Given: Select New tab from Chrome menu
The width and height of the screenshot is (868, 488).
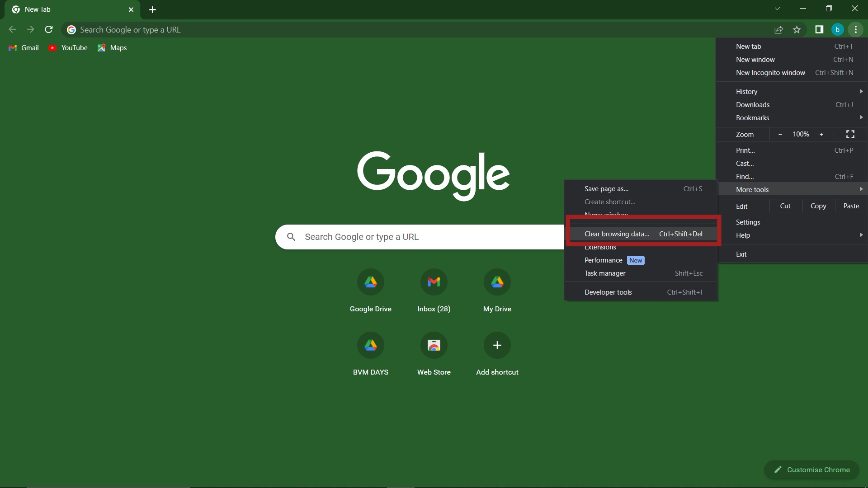Looking at the screenshot, I should point(792,47).
